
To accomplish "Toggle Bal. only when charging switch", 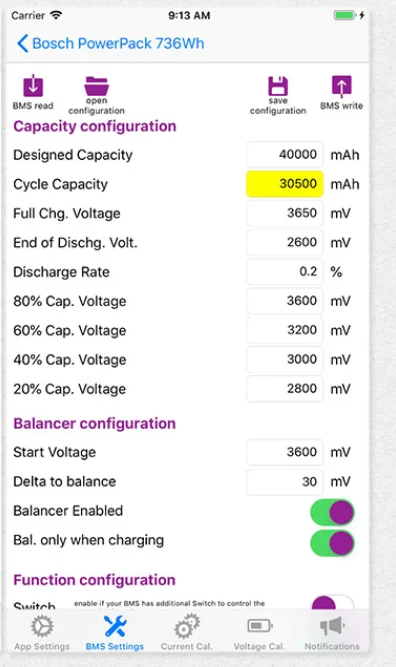I will pyautogui.click(x=333, y=543).
